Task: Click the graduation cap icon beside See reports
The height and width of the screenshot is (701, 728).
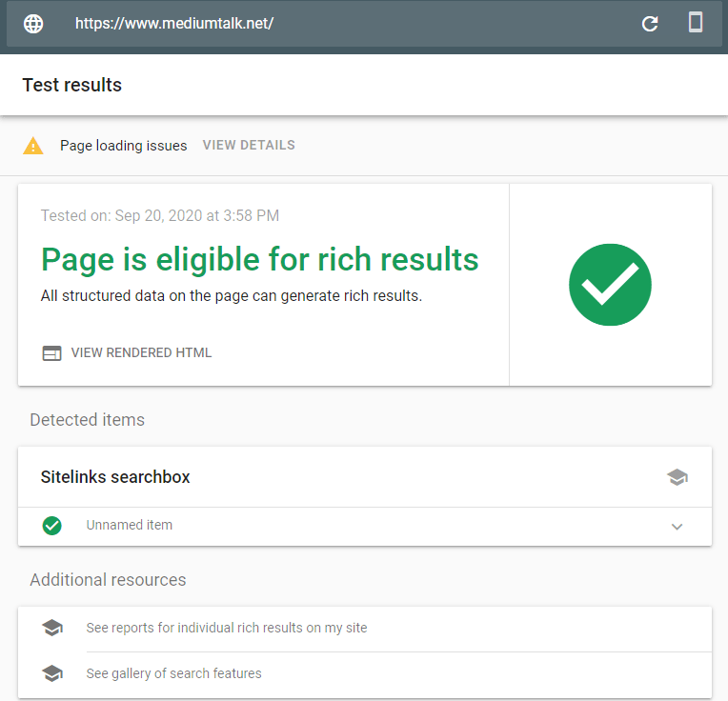Action: coord(52,628)
